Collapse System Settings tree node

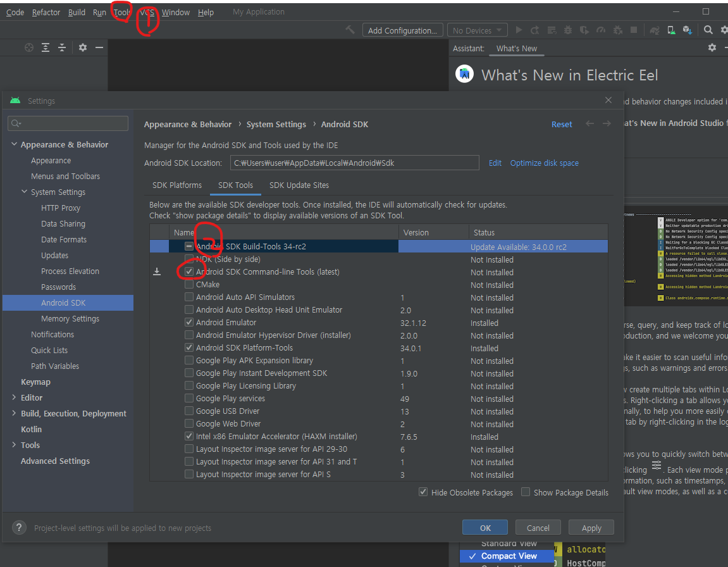pyautogui.click(x=24, y=192)
